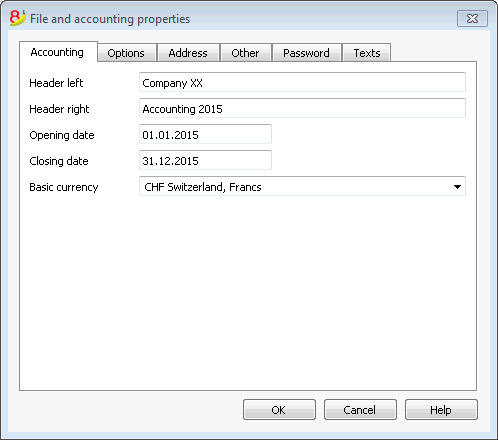
Task: Open the Help button
Action: [x=441, y=410]
